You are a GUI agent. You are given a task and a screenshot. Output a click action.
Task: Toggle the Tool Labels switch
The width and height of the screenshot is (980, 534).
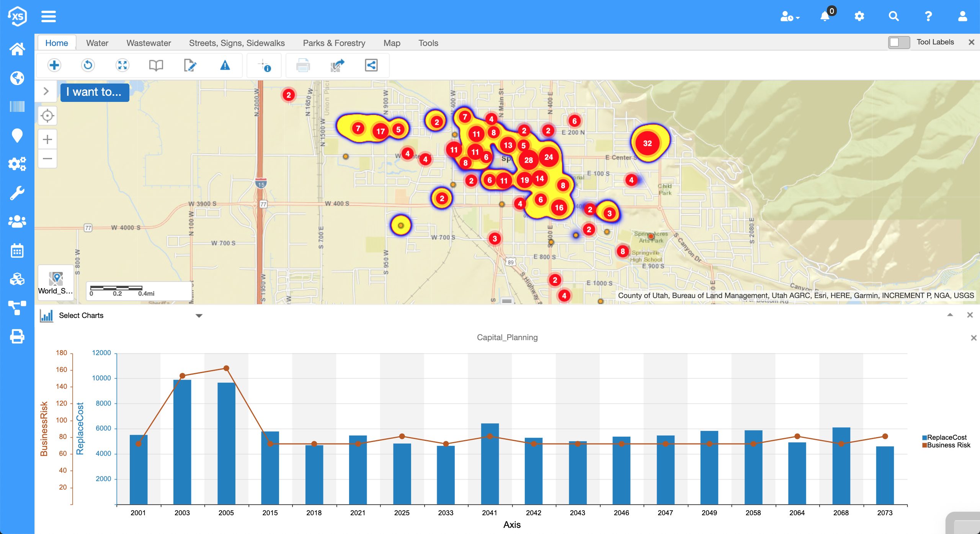tap(898, 42)
